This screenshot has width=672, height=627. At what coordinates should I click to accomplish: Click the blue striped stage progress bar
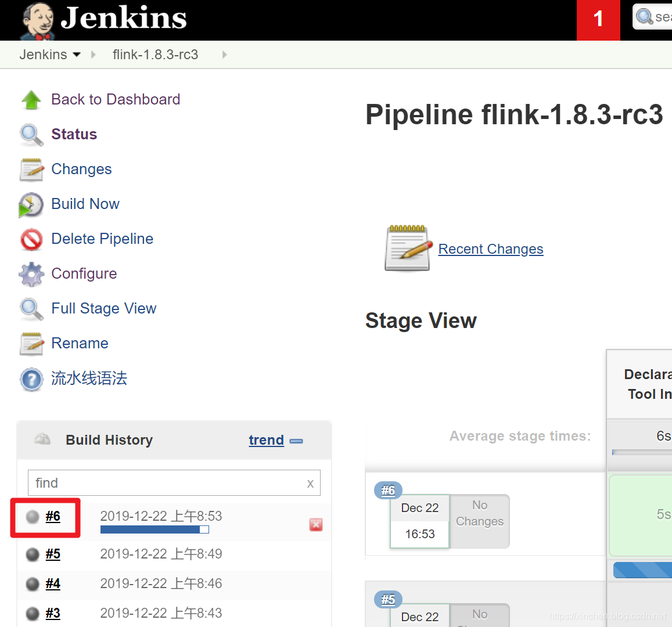tap(642, 571)
